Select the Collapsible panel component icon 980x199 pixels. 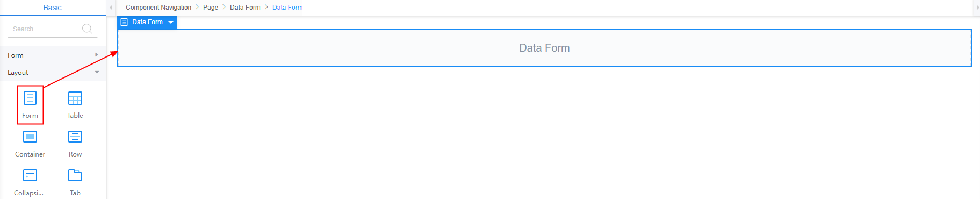tap(30, 175)
